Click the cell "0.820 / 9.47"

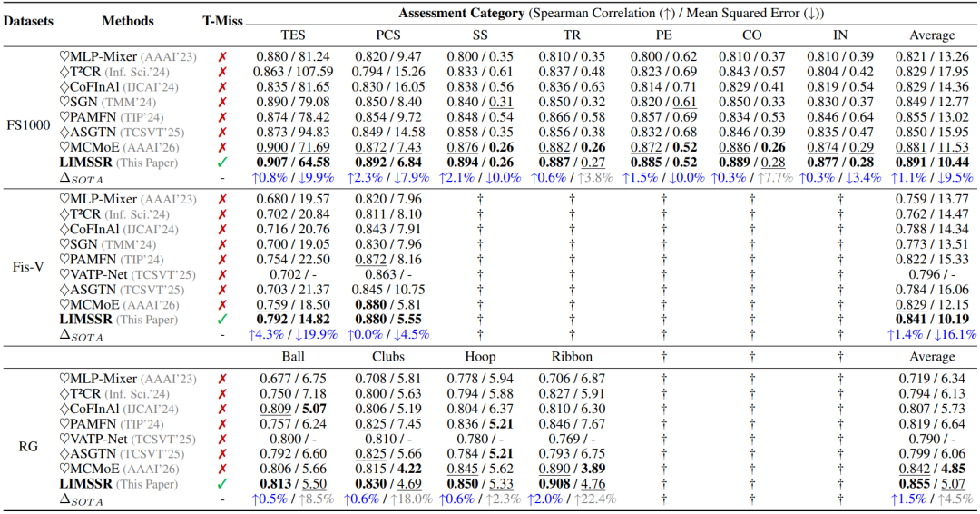coord(388,57)
